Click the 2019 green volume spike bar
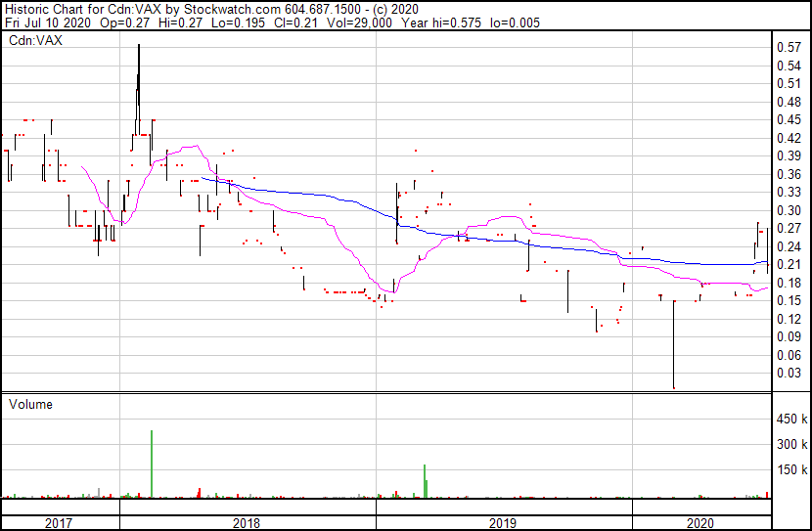 tap(425, 481)
